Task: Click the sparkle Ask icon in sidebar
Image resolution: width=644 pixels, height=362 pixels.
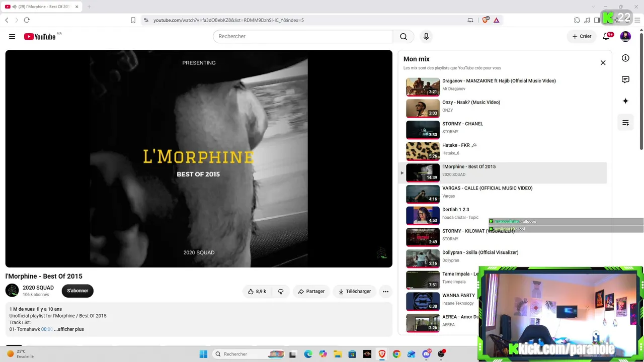Action: click(x=625, y=101)
